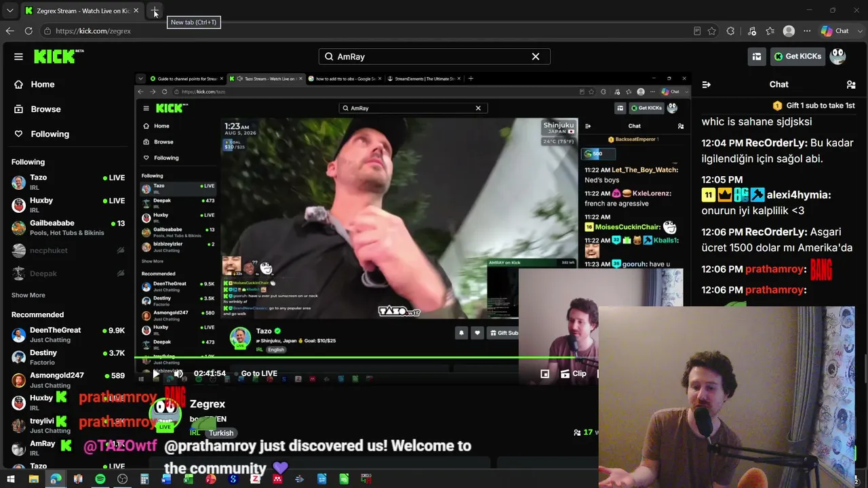This screenshot has height=488, width=868.
Task: Open browser profile icon
Action: tap(789, 31)
